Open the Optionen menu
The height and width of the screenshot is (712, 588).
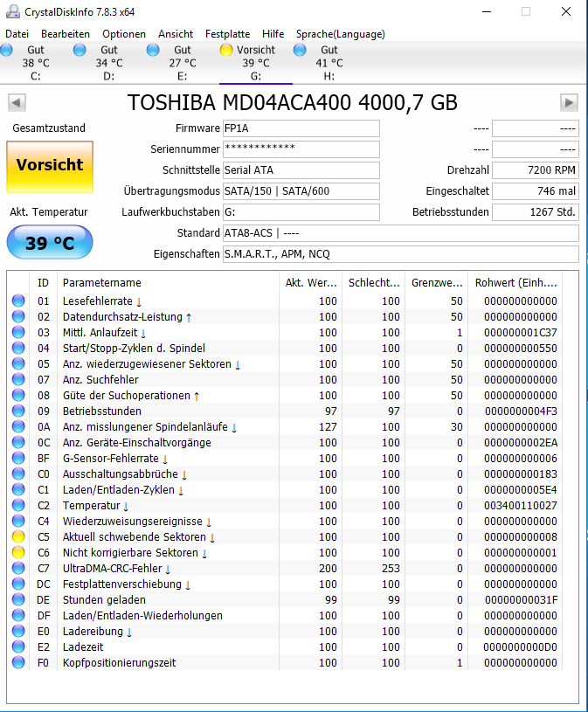point(124,34)
